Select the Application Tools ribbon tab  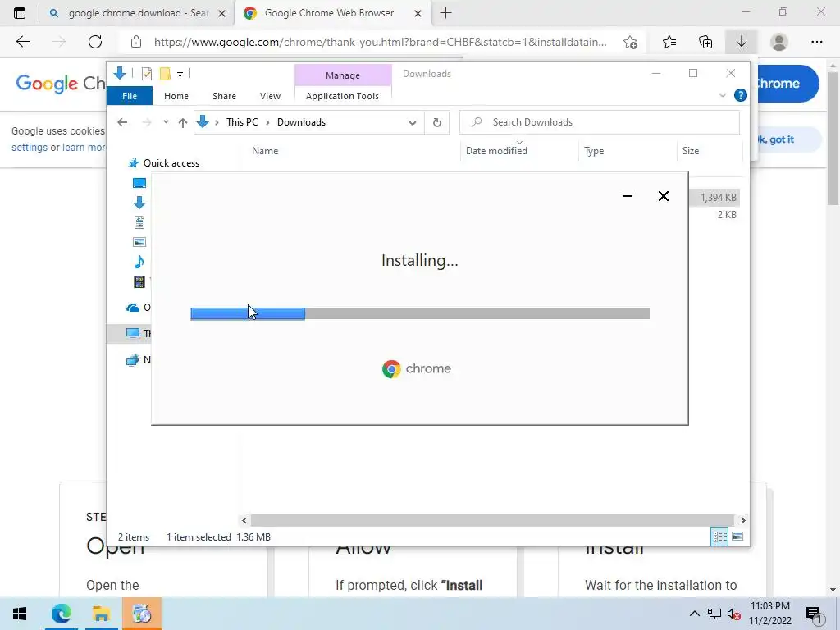342,96
